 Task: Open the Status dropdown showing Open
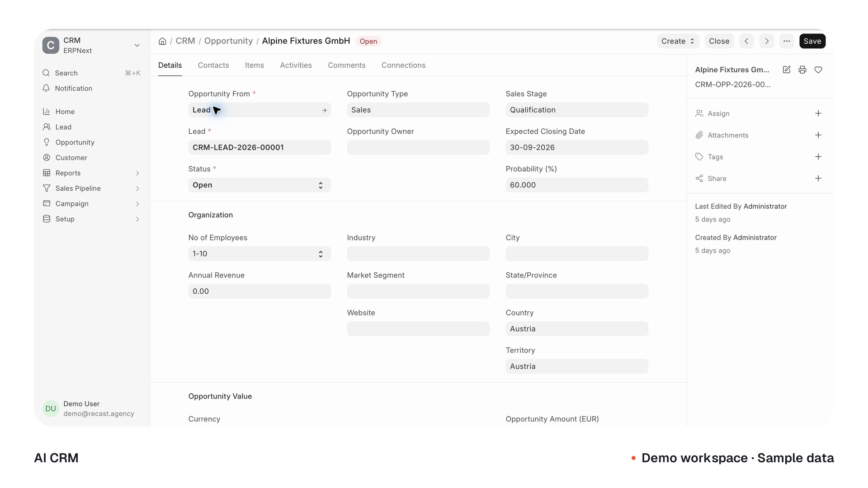coord(259,185)
